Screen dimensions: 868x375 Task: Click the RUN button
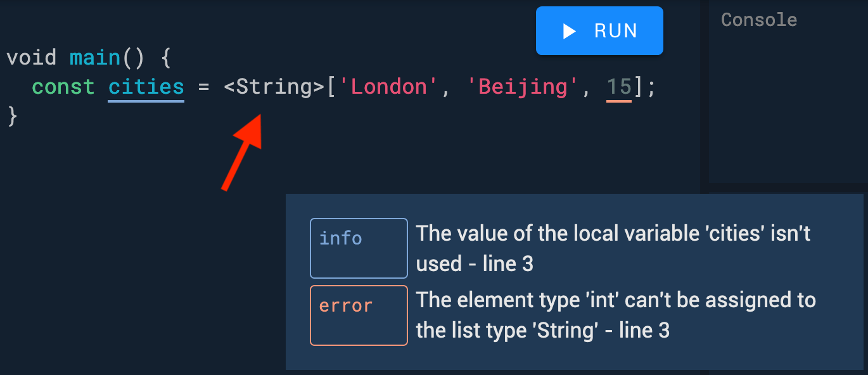[599, 31]
